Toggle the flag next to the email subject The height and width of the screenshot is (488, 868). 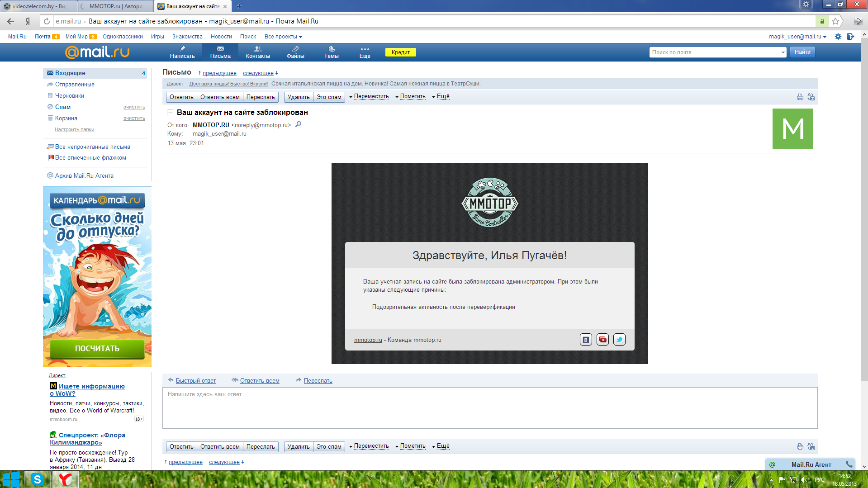171,112
